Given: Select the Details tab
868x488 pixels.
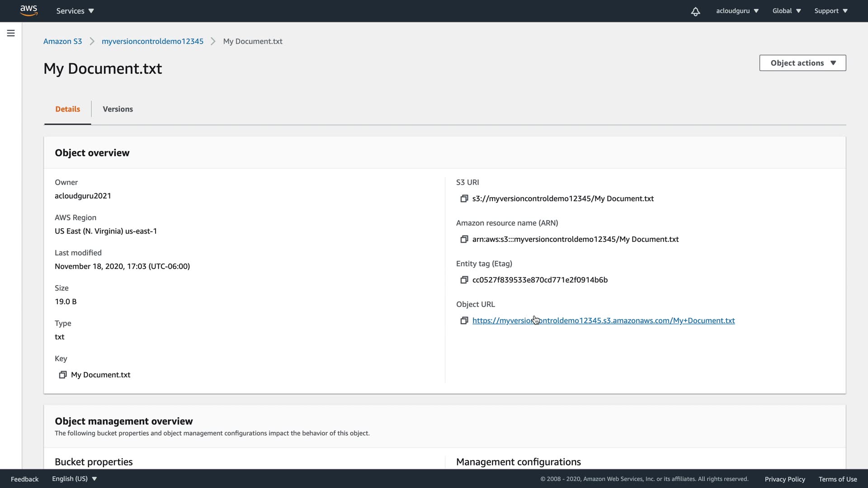Looking at the screenshot, I should [x=67, y=109].
